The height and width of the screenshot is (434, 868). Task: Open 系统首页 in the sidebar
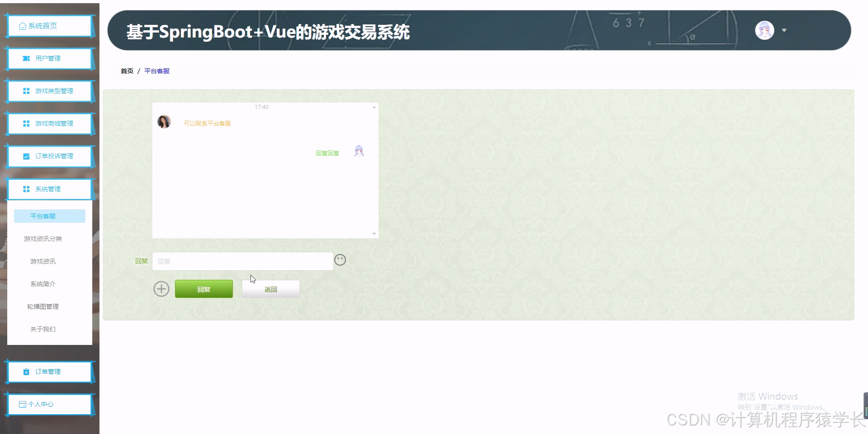point(49,26)
